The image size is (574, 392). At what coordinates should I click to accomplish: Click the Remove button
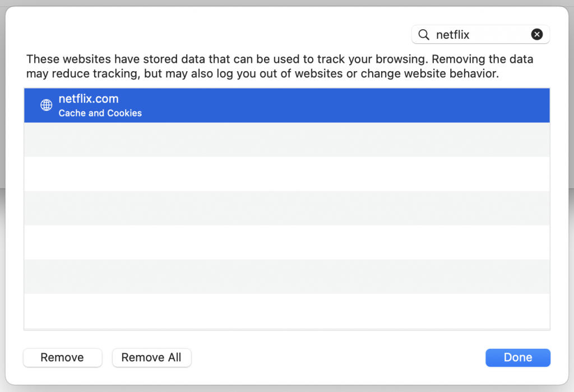(63, 358)
